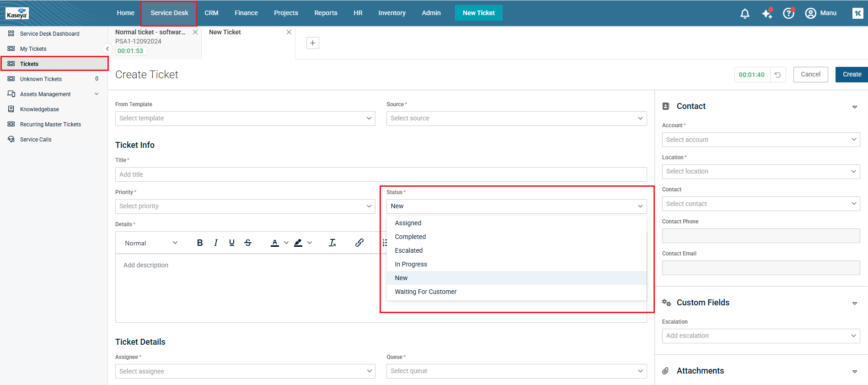Viewport: 868px width, 385px height.
Task: Click the insert link icon in the editor
Action: (359, 243)
